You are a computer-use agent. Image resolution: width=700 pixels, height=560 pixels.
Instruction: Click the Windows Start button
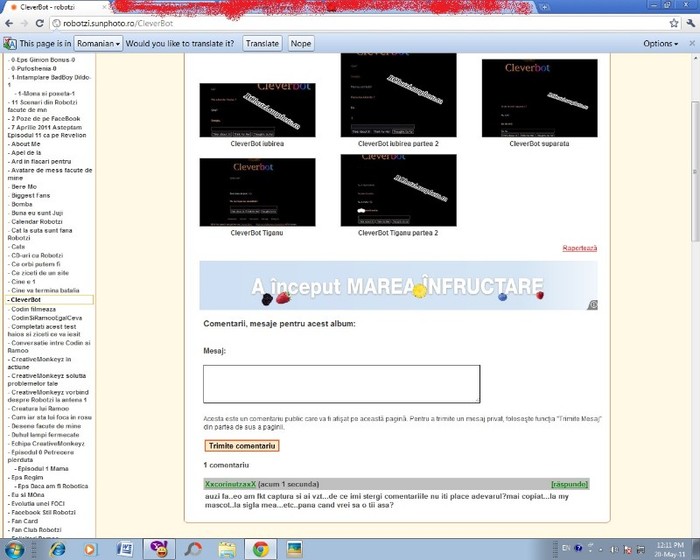tap(16, 549)
